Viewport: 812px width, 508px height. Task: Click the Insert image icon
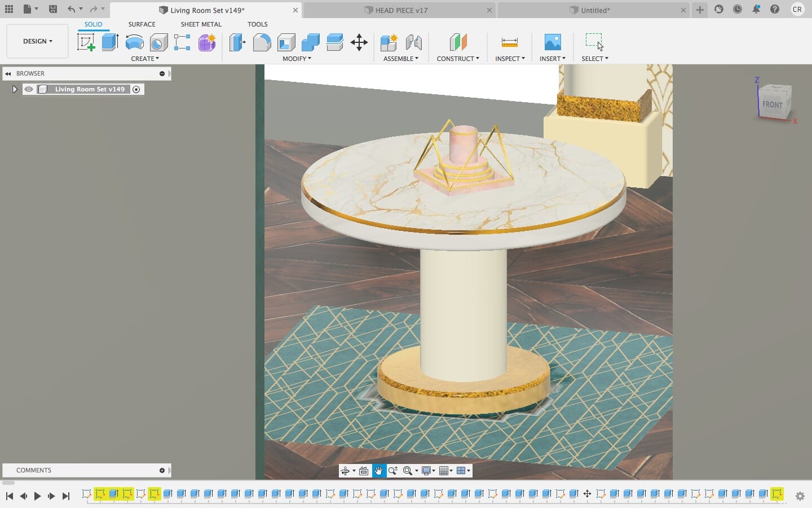(552, 42)
